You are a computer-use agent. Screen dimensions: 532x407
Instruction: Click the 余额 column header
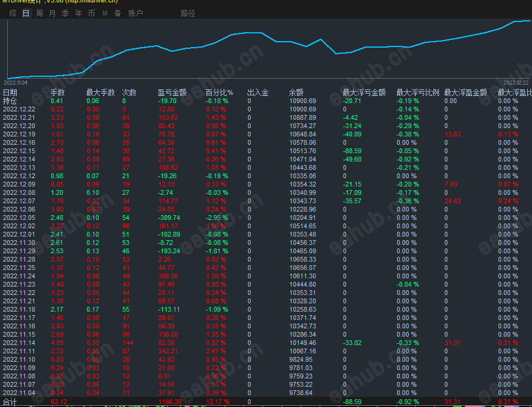(x=296, y=92)
